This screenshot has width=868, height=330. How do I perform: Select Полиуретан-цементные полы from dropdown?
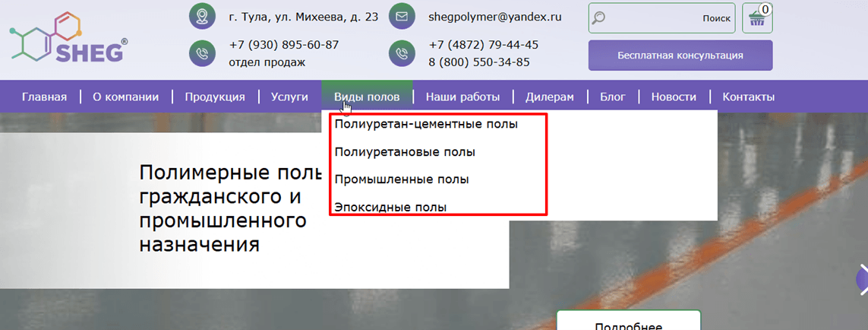[426, 124]
